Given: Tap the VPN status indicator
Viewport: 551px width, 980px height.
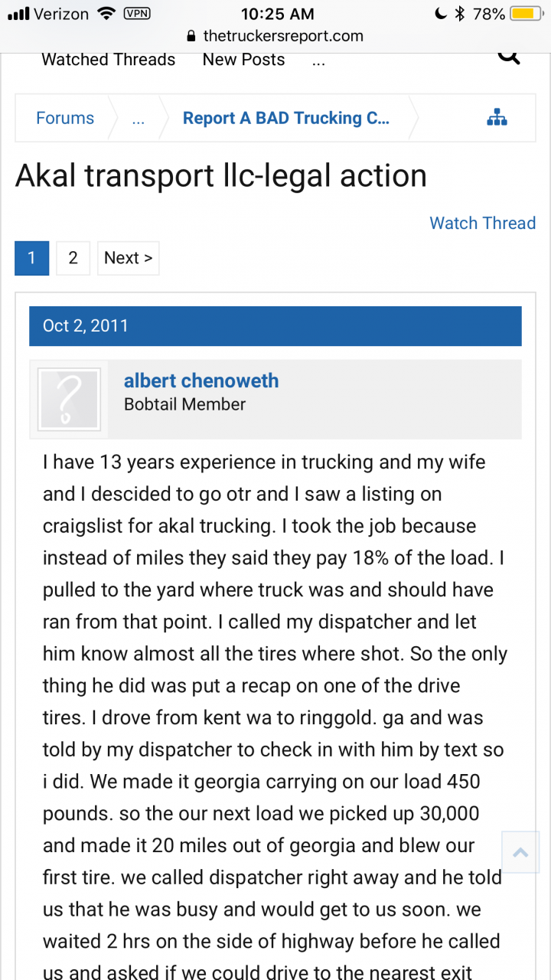Looking at the screenshot, I should coord(137,13).
